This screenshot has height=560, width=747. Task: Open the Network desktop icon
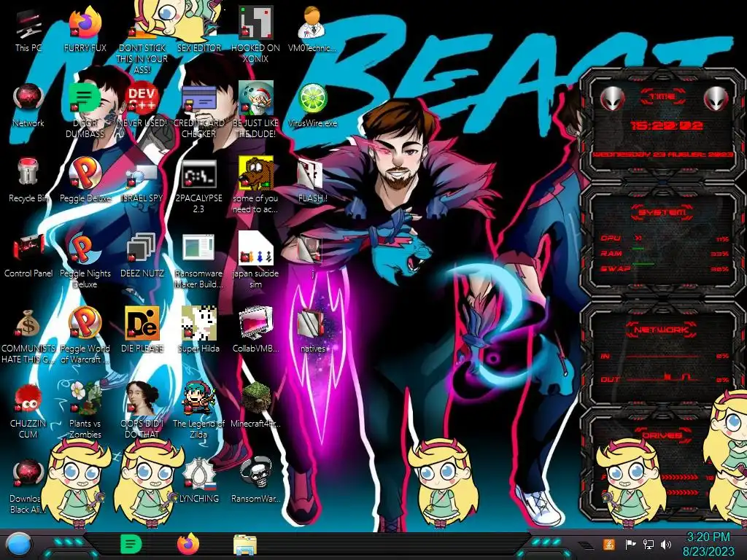click(28, 99)
